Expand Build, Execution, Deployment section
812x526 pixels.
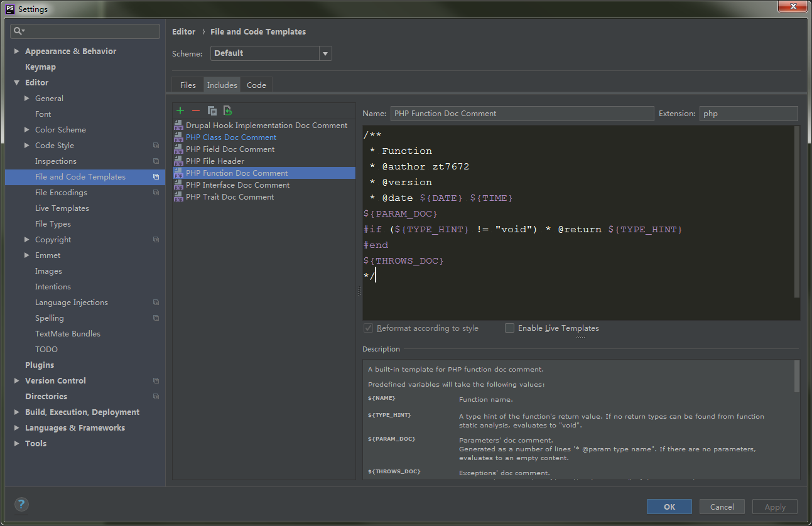coord(17,412)
